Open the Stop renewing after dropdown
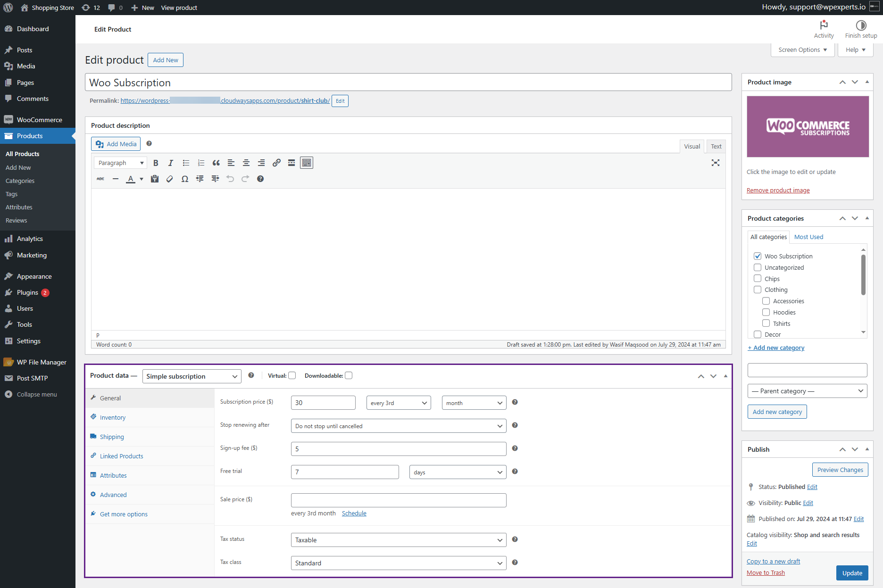This screenshot has width=883, height=588. tap(399, 426)
